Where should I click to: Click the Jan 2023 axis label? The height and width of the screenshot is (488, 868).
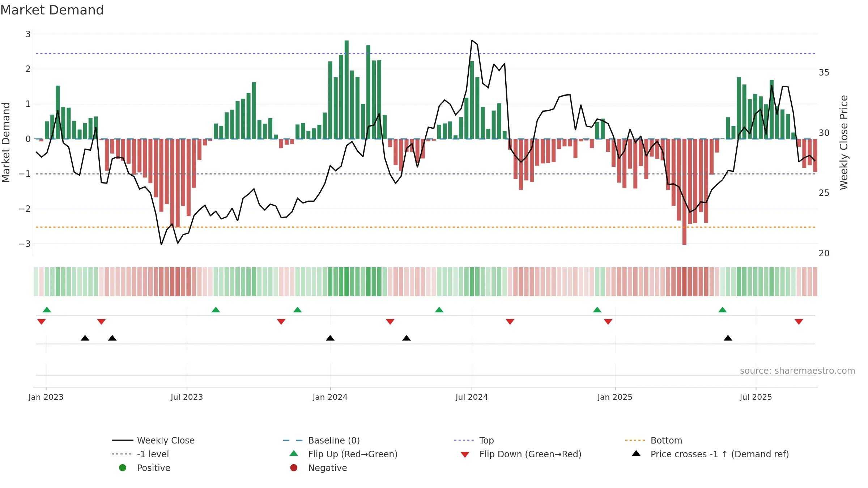click(46, 397)
